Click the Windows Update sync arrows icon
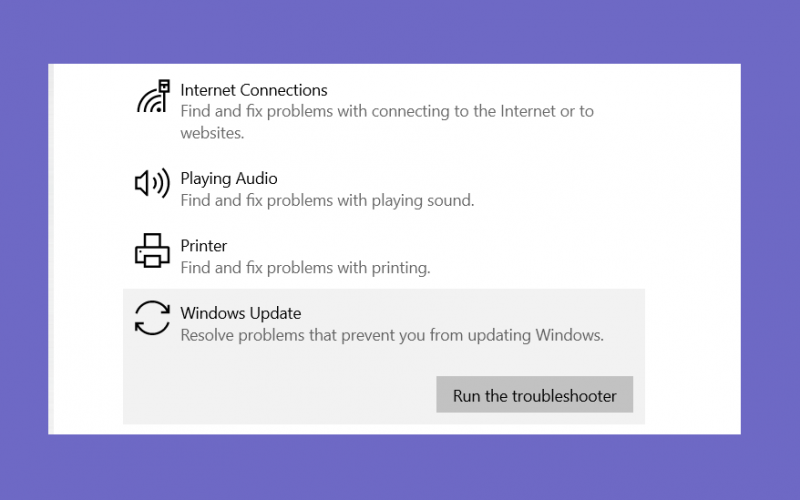 tap(152, 318)
